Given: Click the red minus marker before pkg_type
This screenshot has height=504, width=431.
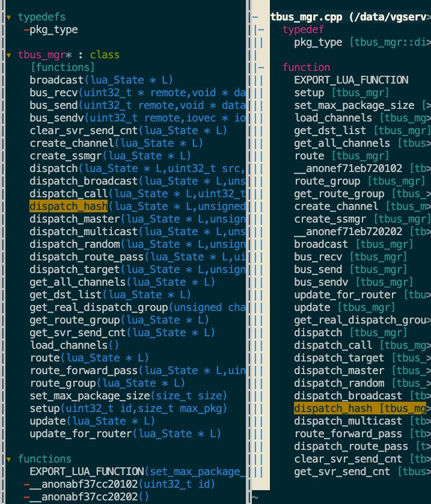Looking at the screenshot, I should click(26, 30).
